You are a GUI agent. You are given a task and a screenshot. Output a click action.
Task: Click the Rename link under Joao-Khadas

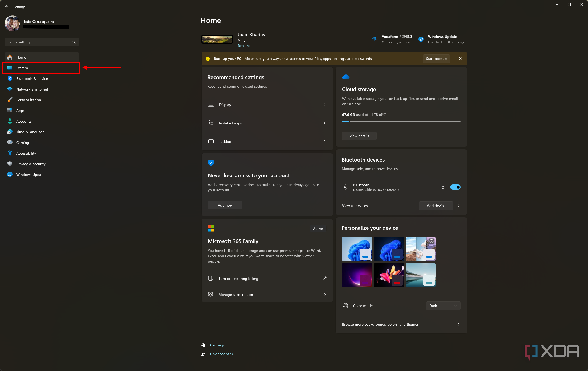(x=244, y=46)
